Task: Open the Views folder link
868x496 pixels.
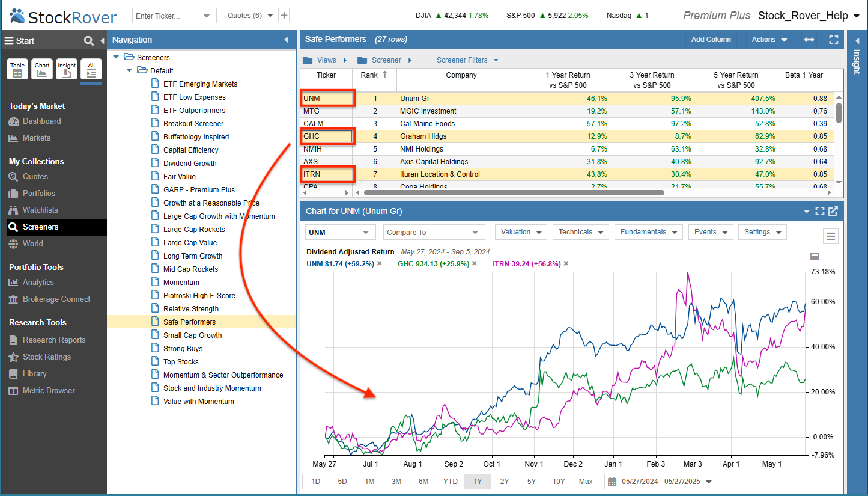Action: pyautogui.click(x=324, y=60)
